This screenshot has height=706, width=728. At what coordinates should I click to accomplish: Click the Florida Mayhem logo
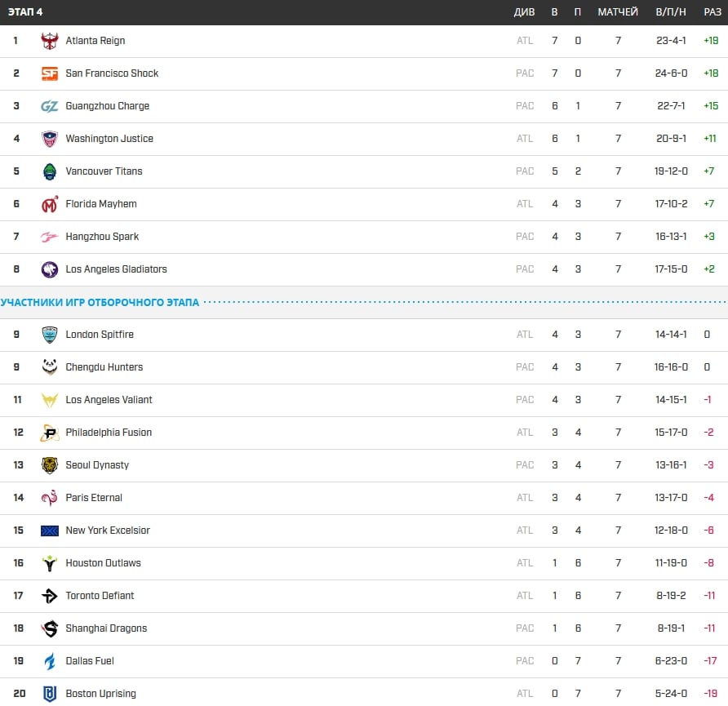point(50,204)
